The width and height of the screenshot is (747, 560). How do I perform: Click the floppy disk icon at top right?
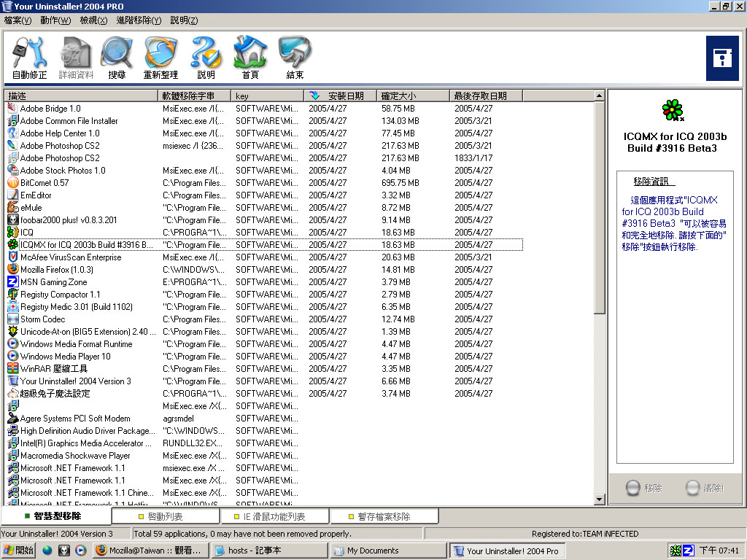pyautogui.click(x=722, y=58)
